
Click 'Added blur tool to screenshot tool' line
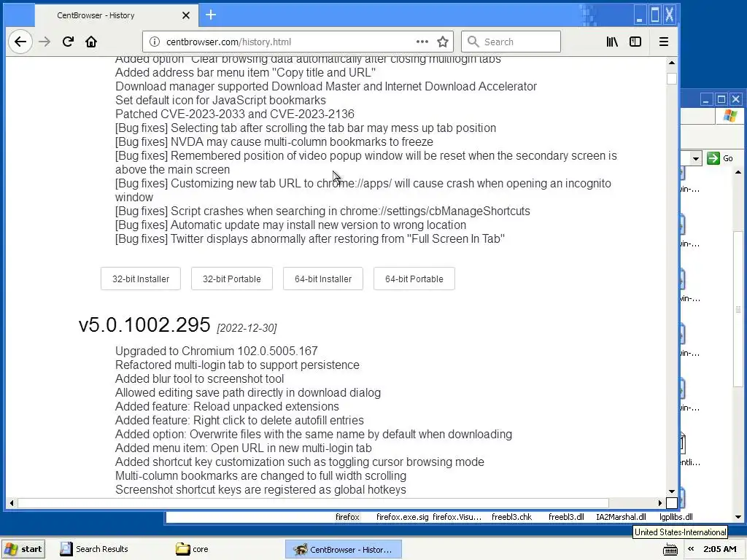pos(199,378)
